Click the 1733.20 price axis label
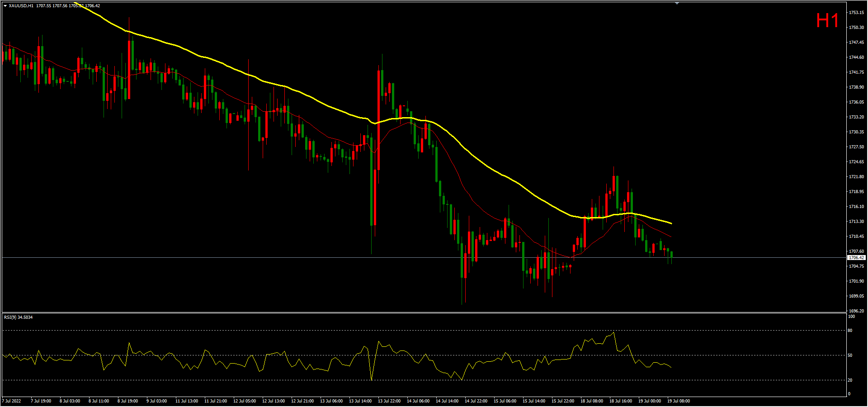 [856, 117]
